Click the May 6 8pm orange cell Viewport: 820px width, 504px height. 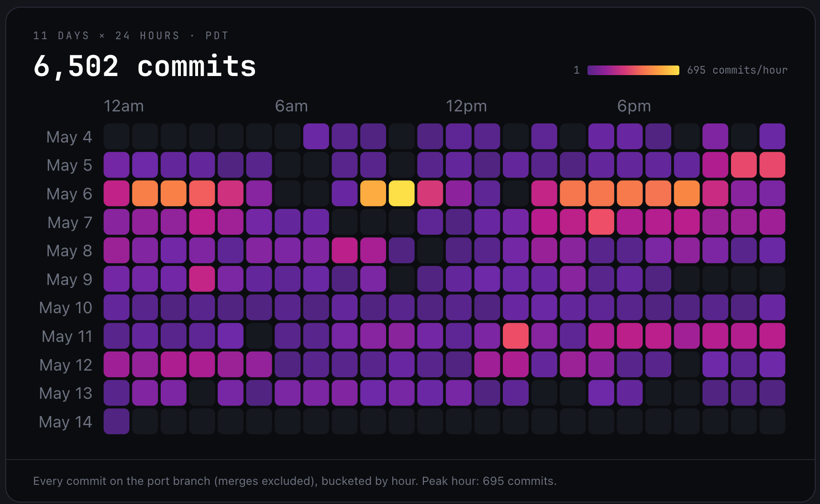(x=687, y=194)
